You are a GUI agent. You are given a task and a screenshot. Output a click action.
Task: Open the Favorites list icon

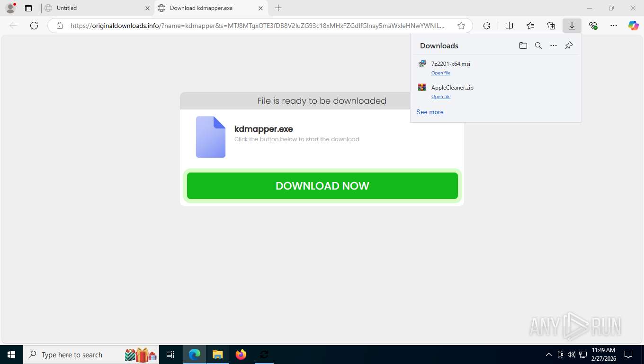point(530,26)
